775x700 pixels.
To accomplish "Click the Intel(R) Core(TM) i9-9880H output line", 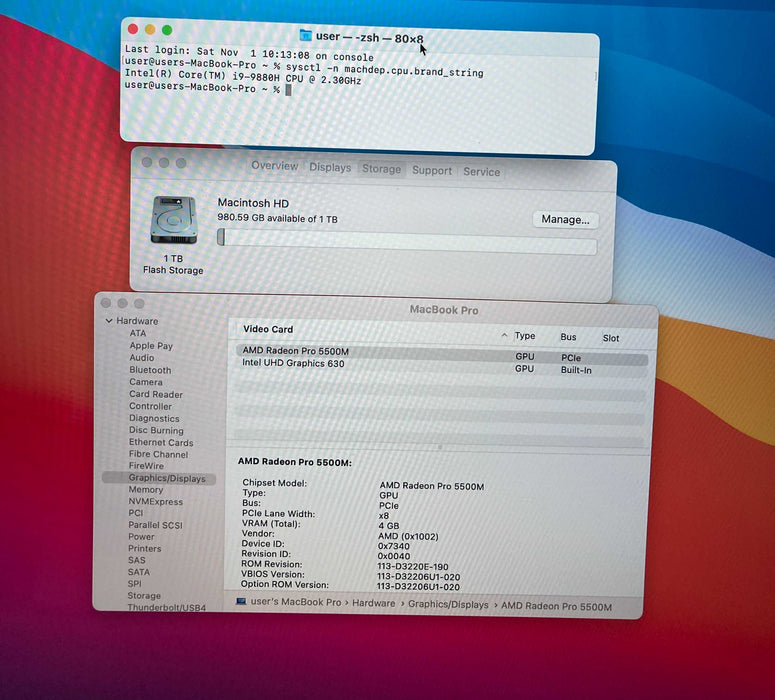I will pyautogui.click(x=243, y=77).
